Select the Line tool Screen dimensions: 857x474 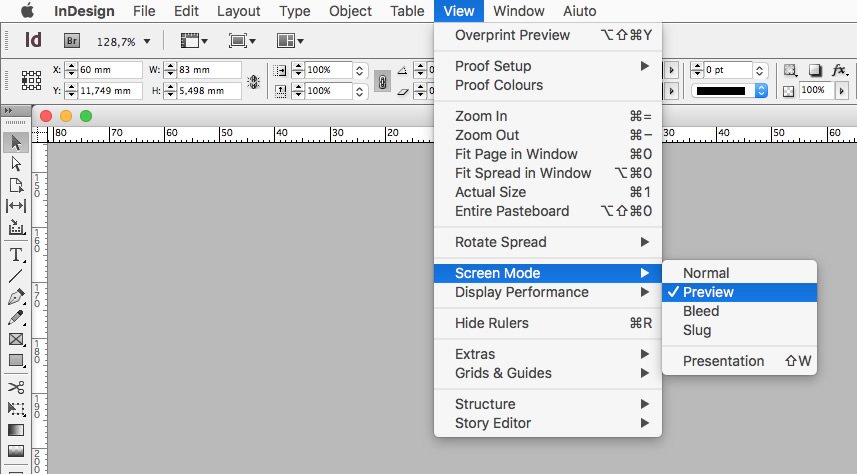(16, 276)
